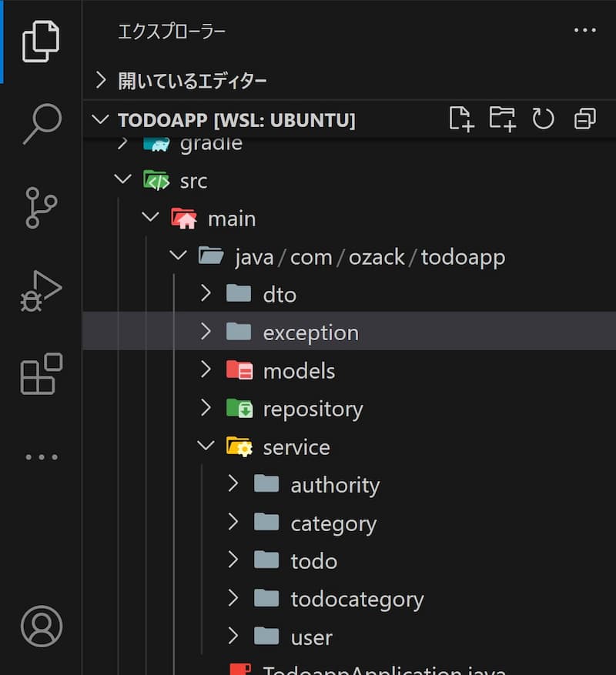Select the authority folder label
616x675 pixels.
335,486
